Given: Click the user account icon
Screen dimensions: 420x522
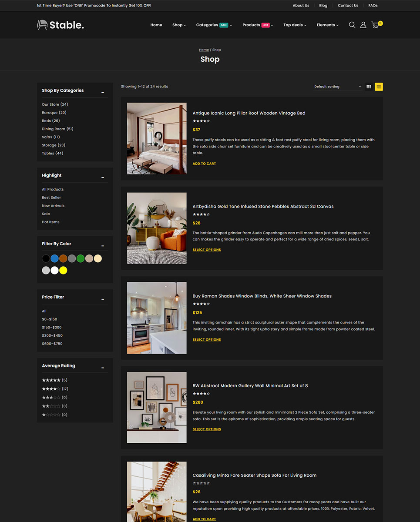Looking at the screenshot, I should tap(363, 25).
